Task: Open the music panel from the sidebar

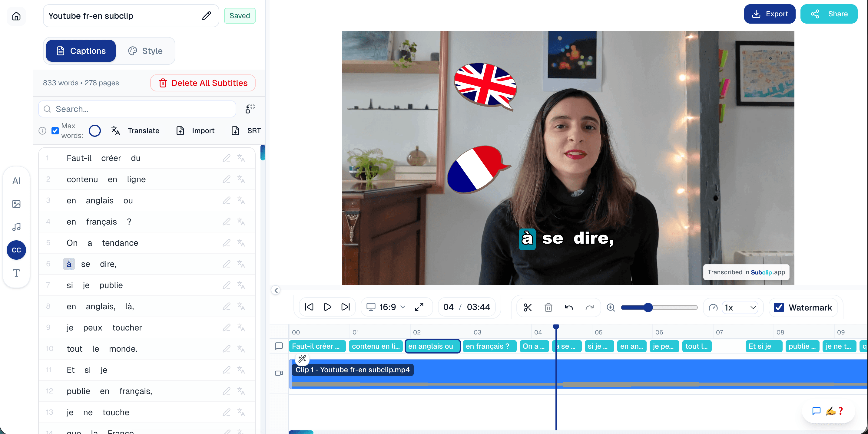Action: tap(16, 227)
